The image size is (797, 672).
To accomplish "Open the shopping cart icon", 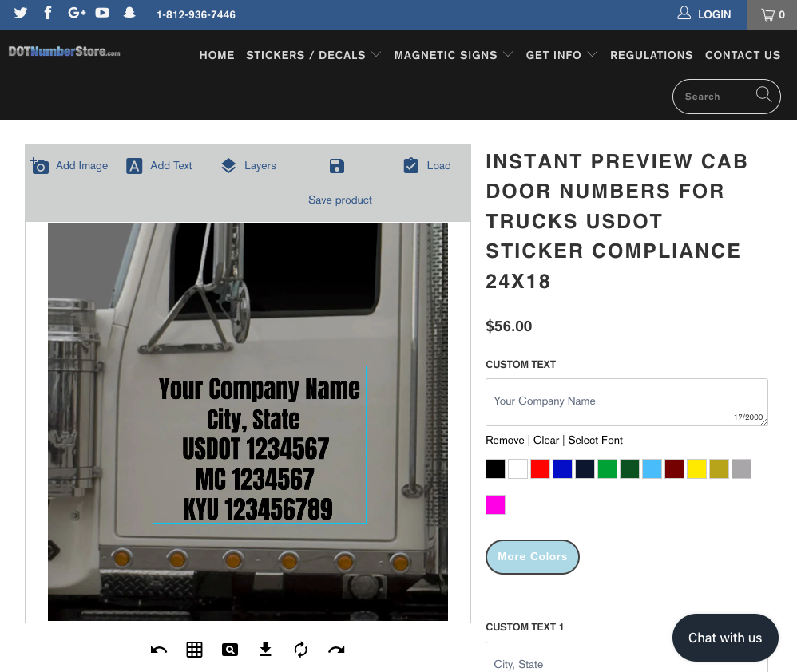I will [772, 14].
